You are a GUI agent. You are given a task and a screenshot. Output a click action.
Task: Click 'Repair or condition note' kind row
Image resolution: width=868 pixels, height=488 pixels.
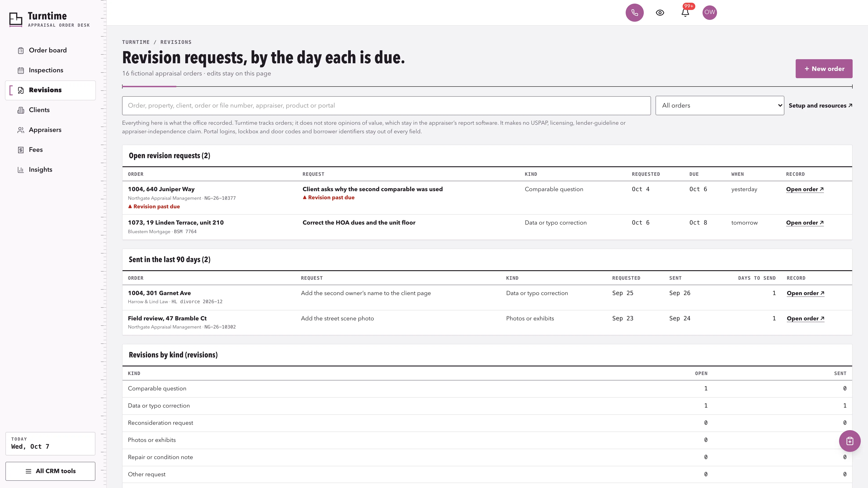point(487,457)
